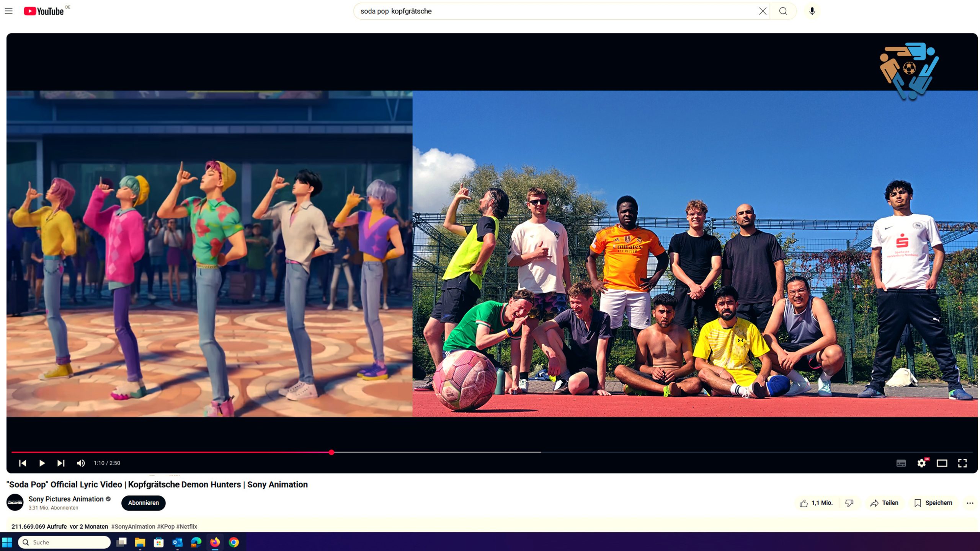Dislike the video with thumbs down
Viewport: 980px width, 551px height.
point(849,503)
